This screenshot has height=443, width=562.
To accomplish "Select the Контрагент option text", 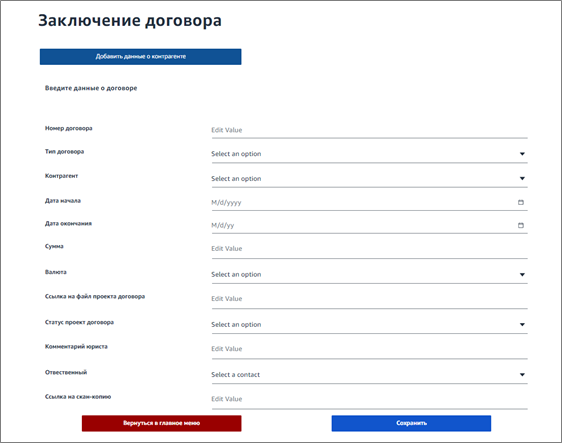I will (x=236, y=178).
